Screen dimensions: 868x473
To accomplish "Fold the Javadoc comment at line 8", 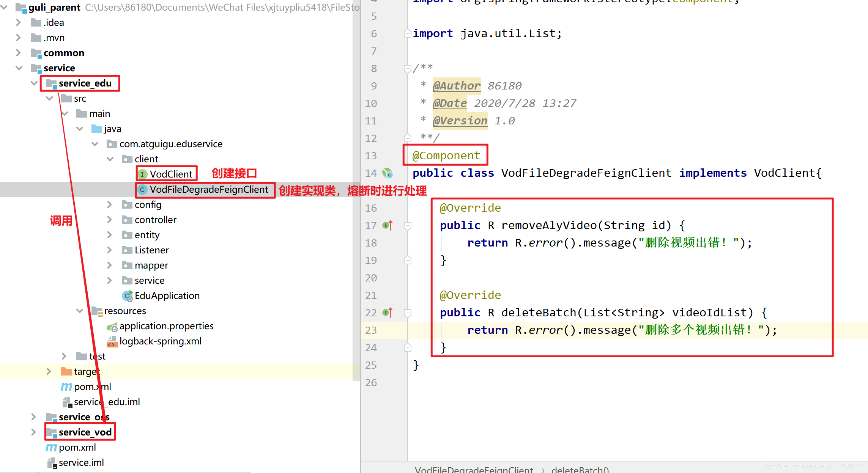I will point(408,69).
